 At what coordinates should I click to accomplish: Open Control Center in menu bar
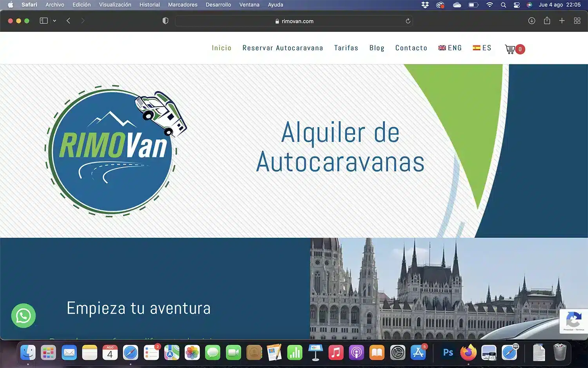(517, 5)
